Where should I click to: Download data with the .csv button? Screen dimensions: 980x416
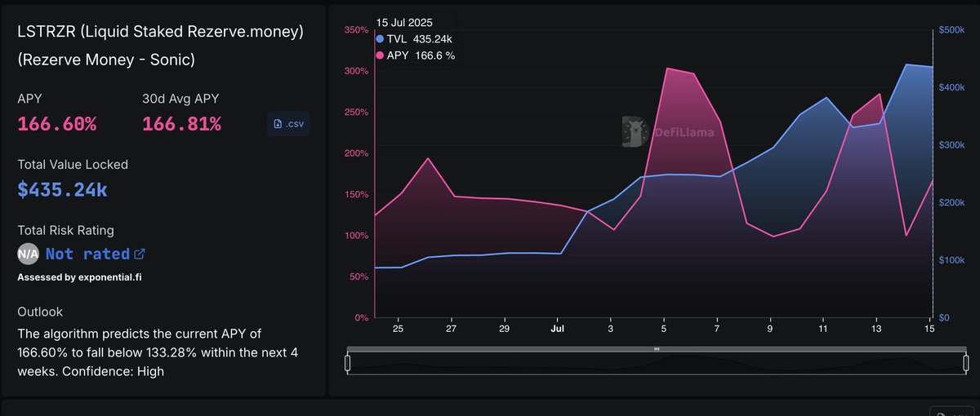[x=288, y=124]
